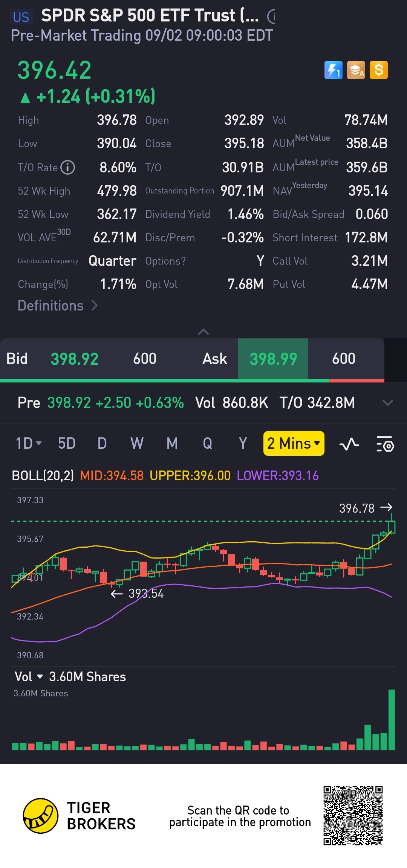Tap the US market badge

(21, 17)
